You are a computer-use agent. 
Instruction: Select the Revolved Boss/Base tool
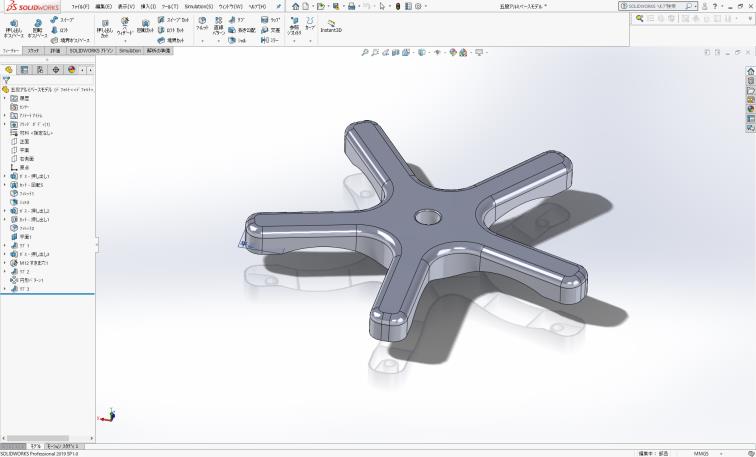pos(37,24)
